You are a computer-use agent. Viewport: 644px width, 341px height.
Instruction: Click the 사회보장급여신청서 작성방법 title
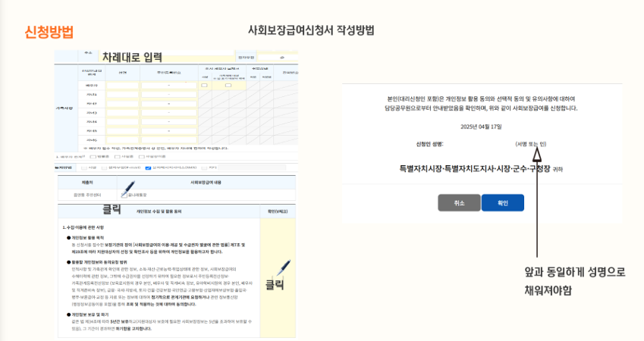tap(311, 30)
